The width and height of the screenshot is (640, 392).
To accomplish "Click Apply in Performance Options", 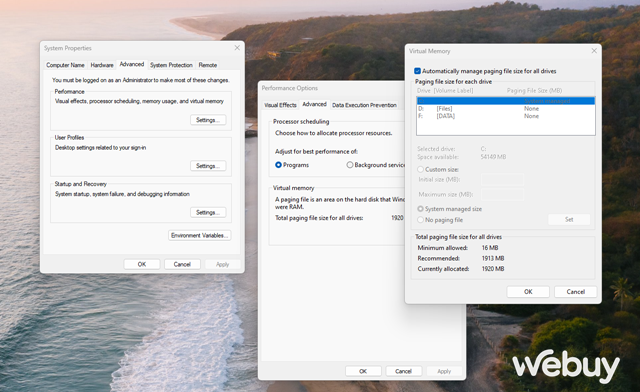I will [444, 371].
